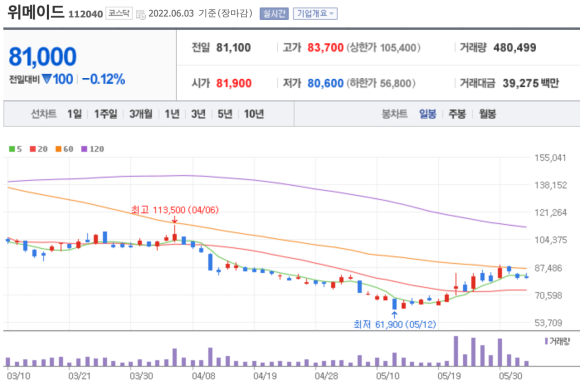
Task: Select the 3년 line chart tab
Action: tap(198, 114)
